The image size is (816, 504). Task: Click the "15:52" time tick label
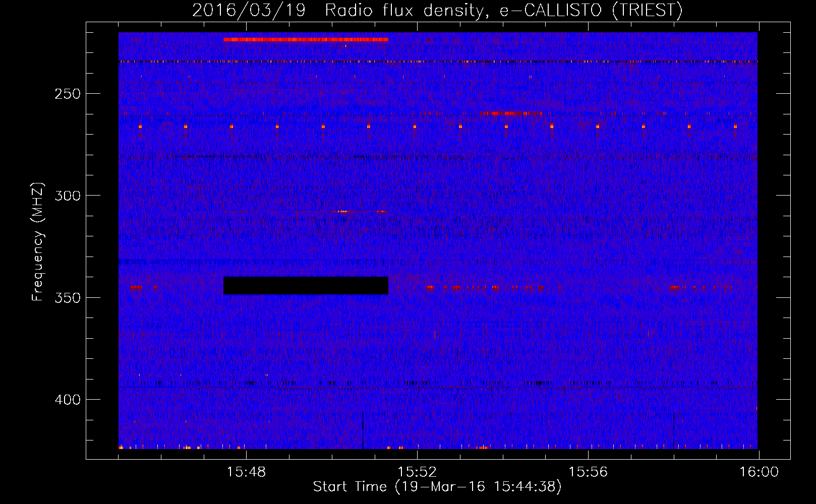click(x=417, y=472)
